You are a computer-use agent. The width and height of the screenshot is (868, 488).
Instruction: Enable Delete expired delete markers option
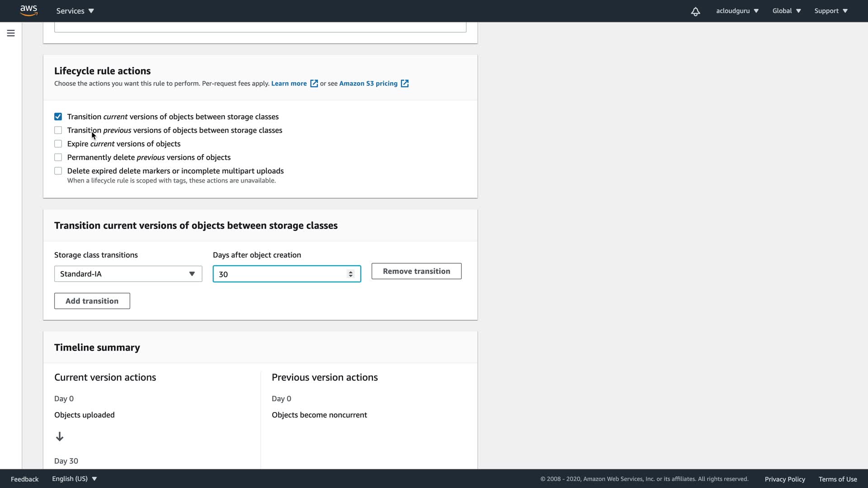tap(58, 171)
